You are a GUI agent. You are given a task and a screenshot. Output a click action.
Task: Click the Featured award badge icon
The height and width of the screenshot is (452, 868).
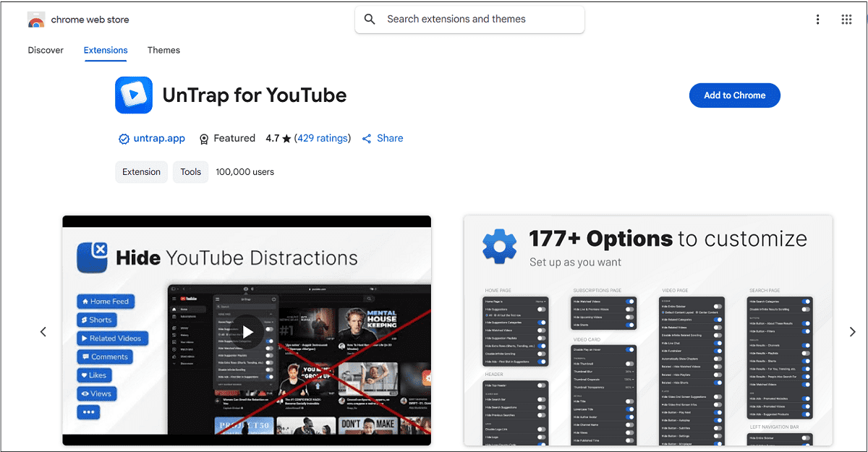(x=204, y=139)
